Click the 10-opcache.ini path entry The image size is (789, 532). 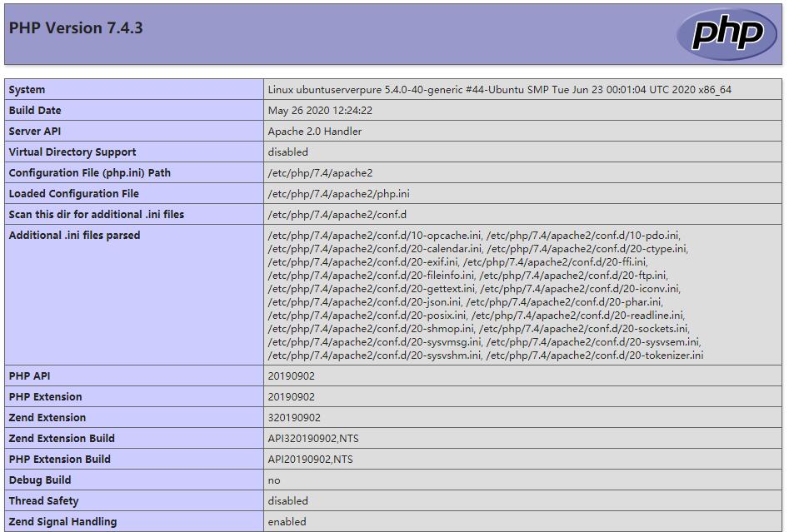point(375,236)
